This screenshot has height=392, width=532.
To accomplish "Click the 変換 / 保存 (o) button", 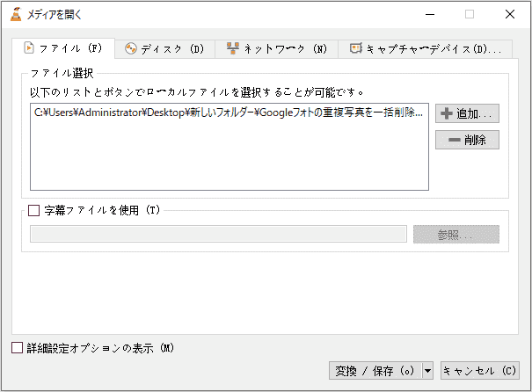I will [375, 371].
